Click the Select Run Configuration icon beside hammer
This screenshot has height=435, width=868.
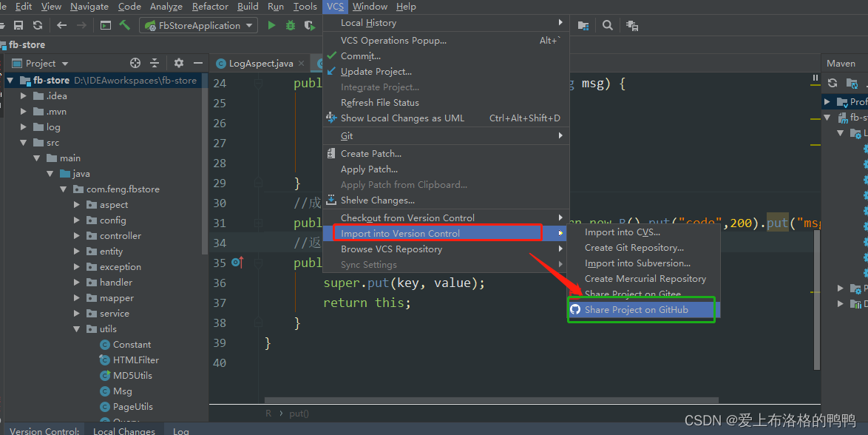[105, 25]
